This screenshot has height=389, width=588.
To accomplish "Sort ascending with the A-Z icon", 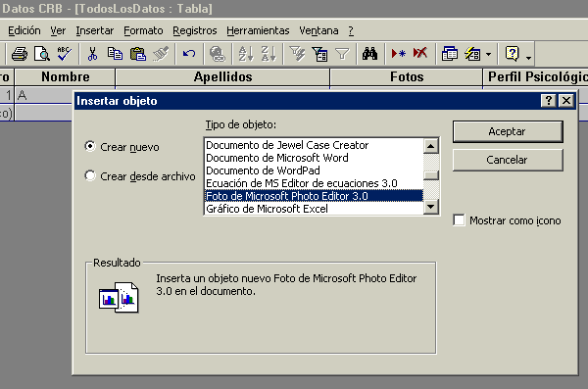I will (246, 54).
